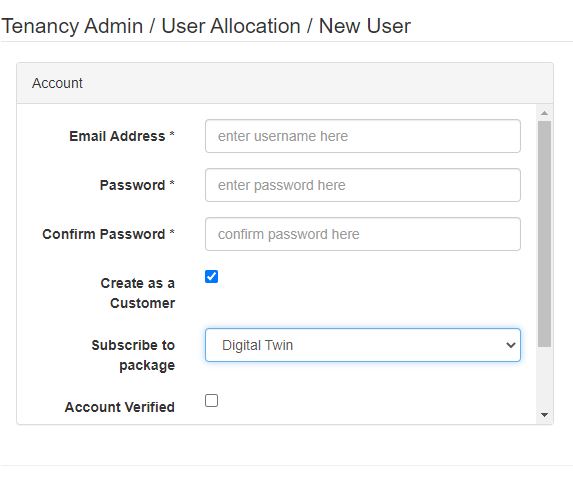
Task: Click the Create as a Customer label
Action: pyautogui.click(x=138, y=293)
